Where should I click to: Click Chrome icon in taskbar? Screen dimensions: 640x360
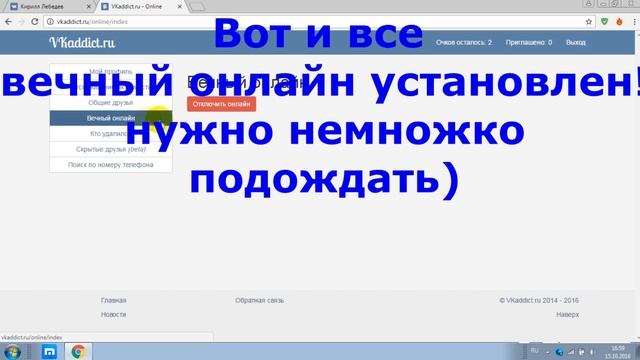pos(78,351)
